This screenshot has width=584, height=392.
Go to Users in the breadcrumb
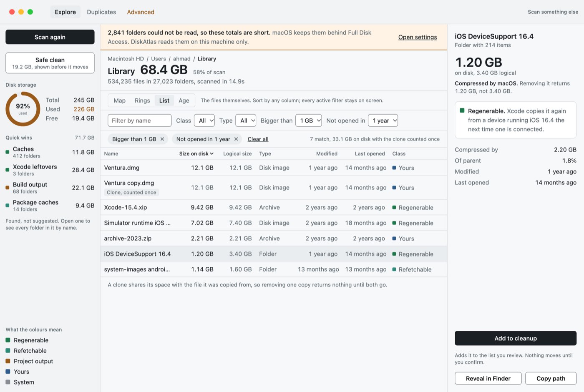(159, 59)
